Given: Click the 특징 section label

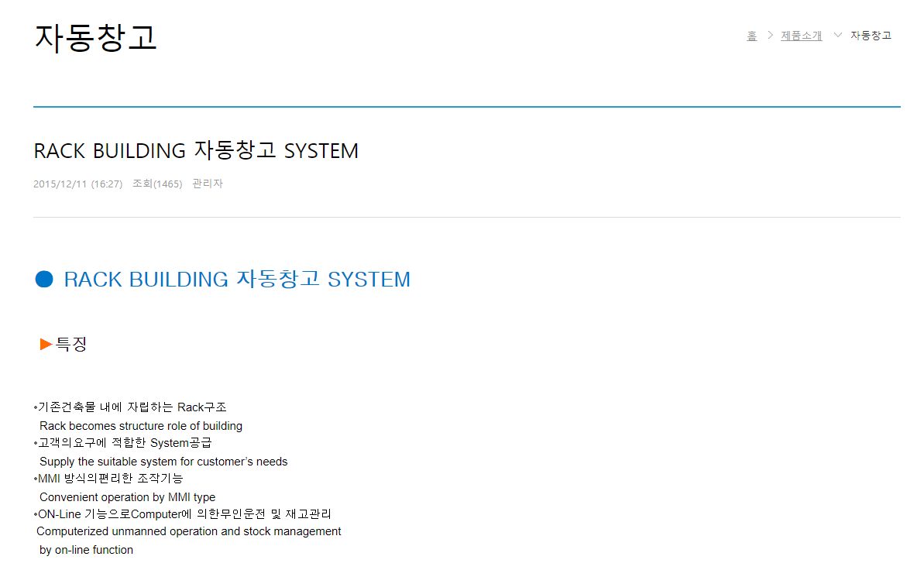Looking at the screenshot, I should (x=70, y=344).
